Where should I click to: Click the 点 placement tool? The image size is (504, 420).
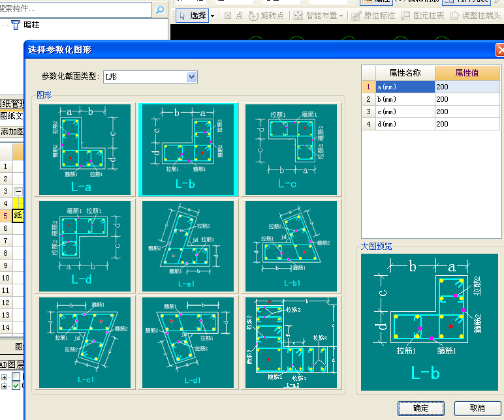(x=234, y=16)
